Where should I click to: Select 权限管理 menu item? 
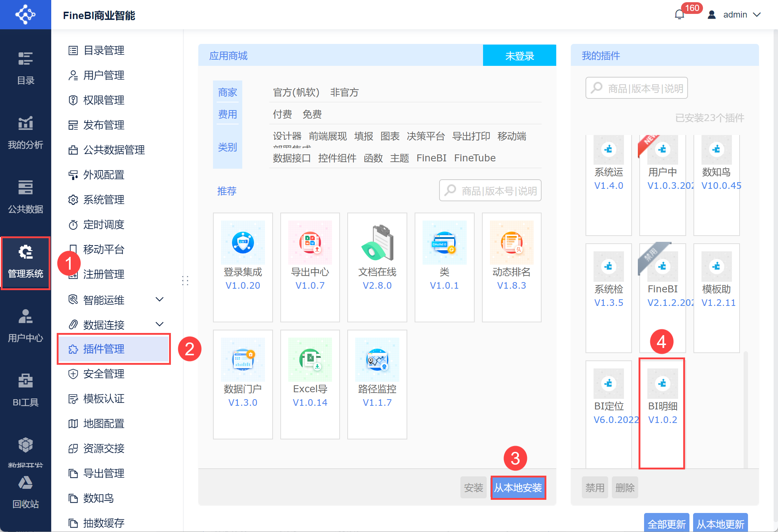pyautogui.click(x=97, y=100)
